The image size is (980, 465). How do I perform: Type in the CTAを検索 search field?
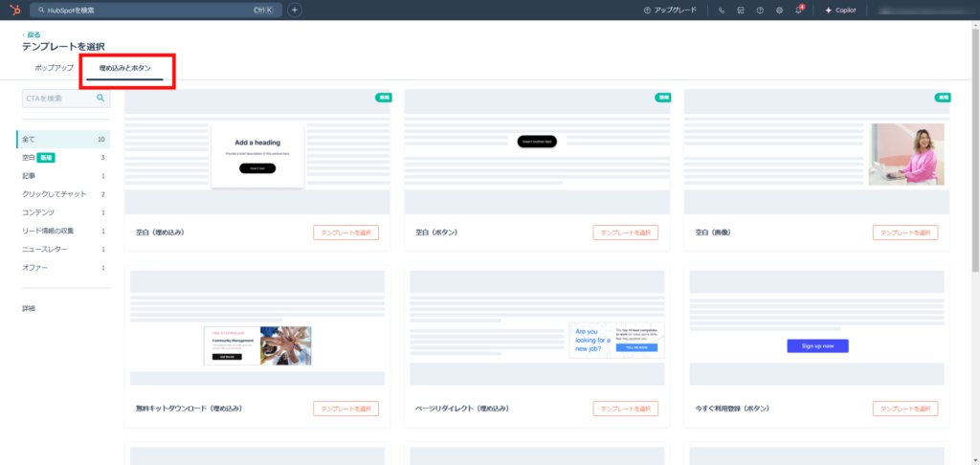[57, 98]
